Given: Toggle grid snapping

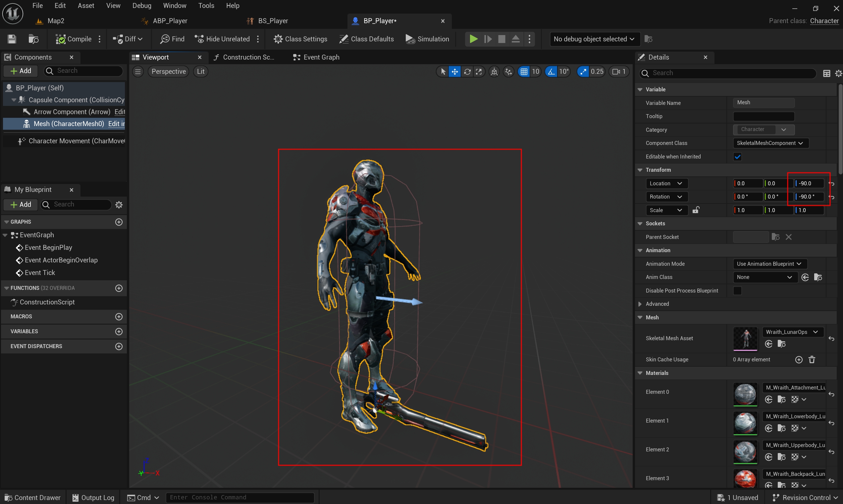Looking at the screenshot, I should pyautogui.click(x=524, y=72).
